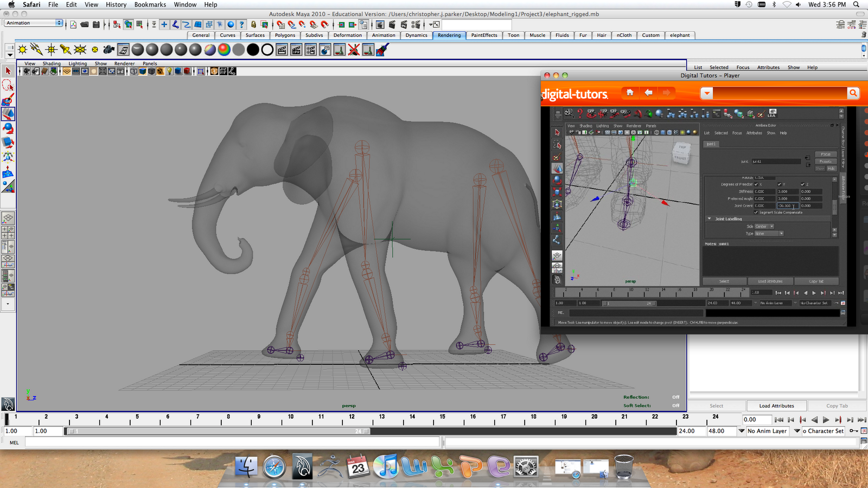Expand the toolbox layout options arrow
This screenshot has width=868, height=488.
[8, 304]
